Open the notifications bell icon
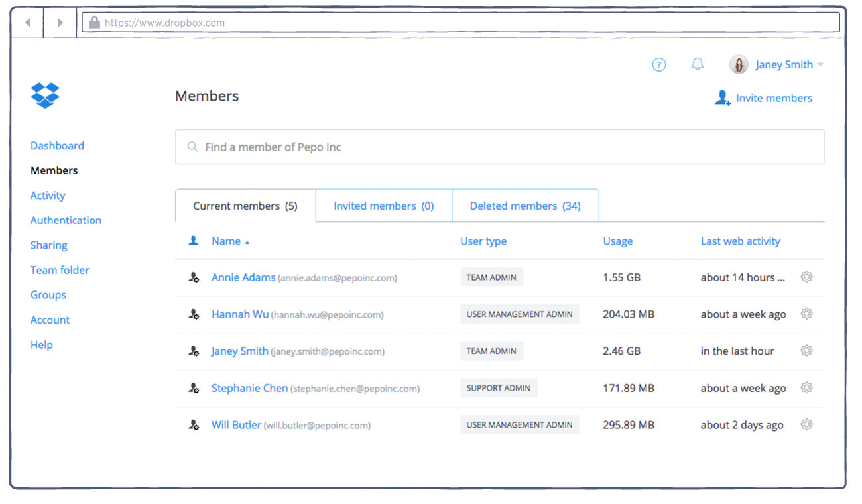 (697, 64)
